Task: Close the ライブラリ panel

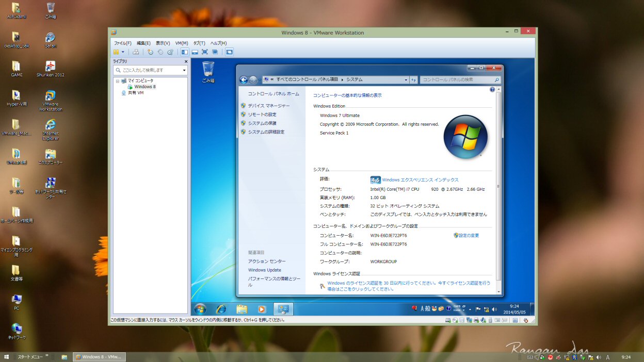Action: (x=186, y=61)
